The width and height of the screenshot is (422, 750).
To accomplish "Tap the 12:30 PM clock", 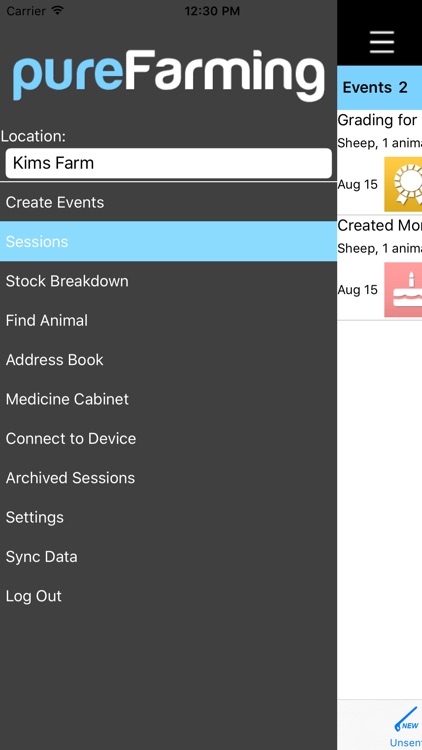I will (x=212, y=11).
